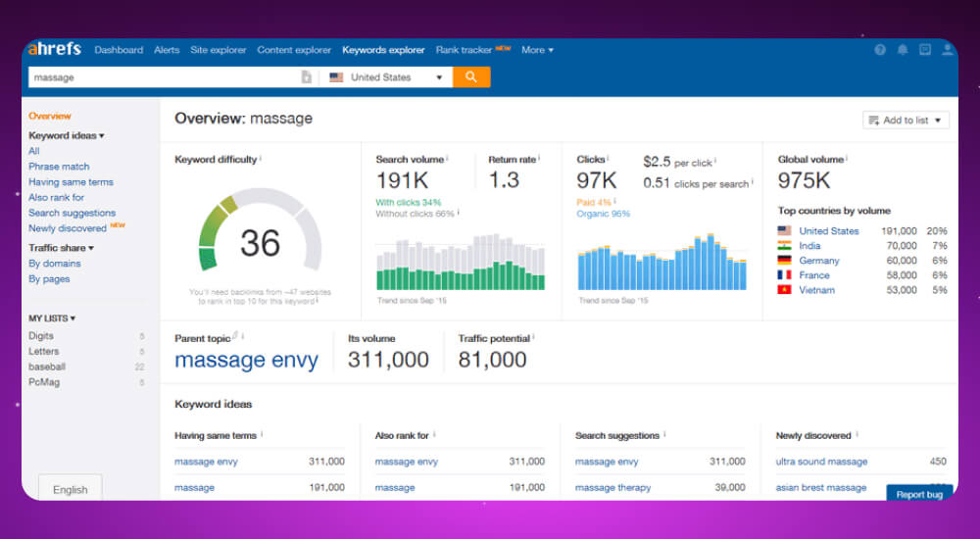Click the Vietnam flag icon
The width and height of the screenshot is (980, 539).
pyautogui.click(x=784, y=289)
